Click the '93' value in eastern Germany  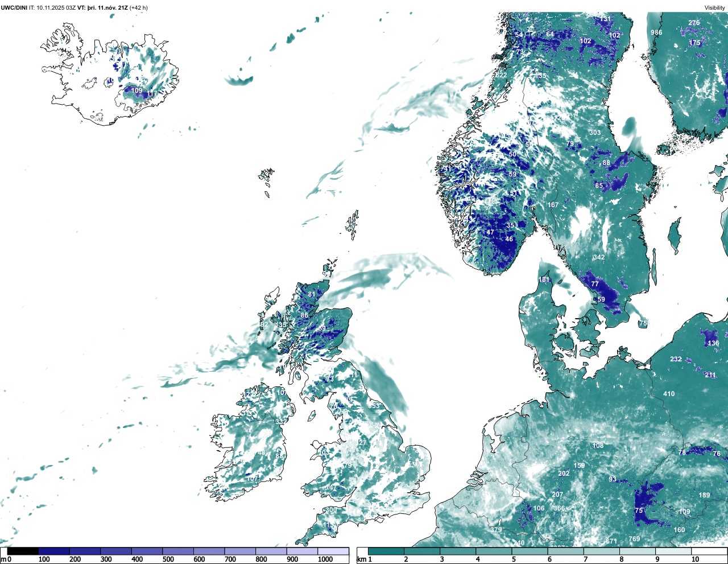point(613,479)
